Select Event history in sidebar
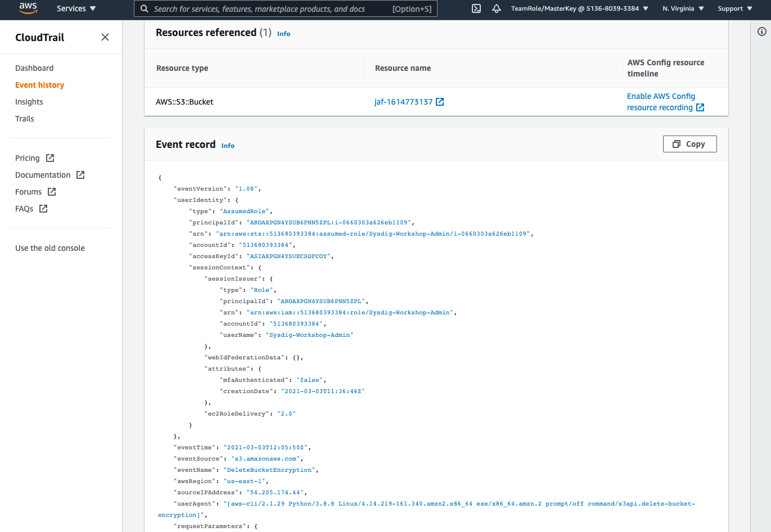771x532 pixels. [x=39, y=85]
